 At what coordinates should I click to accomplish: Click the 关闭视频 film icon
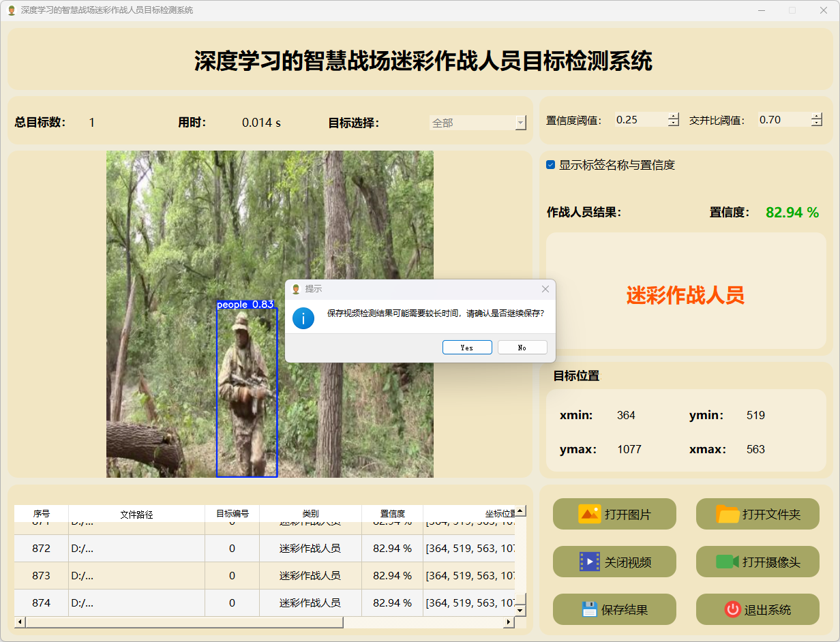589,562
